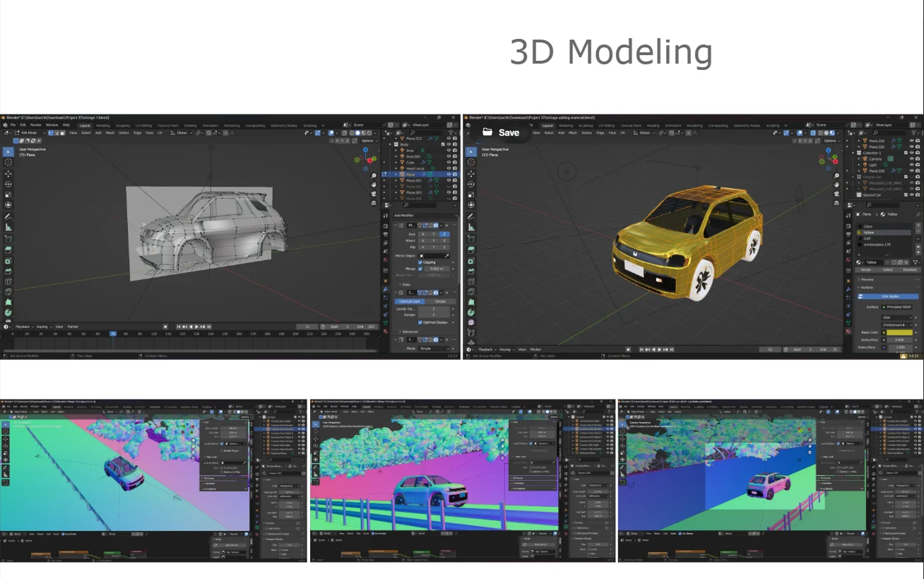Click the Deselect material button
924x579 pixels.
[x=910, y=269]
